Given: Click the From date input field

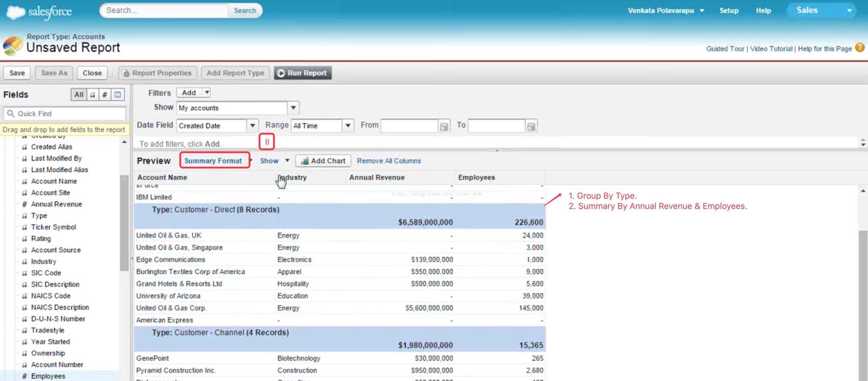Looking at the screenshot, I should tap(409, 126).
